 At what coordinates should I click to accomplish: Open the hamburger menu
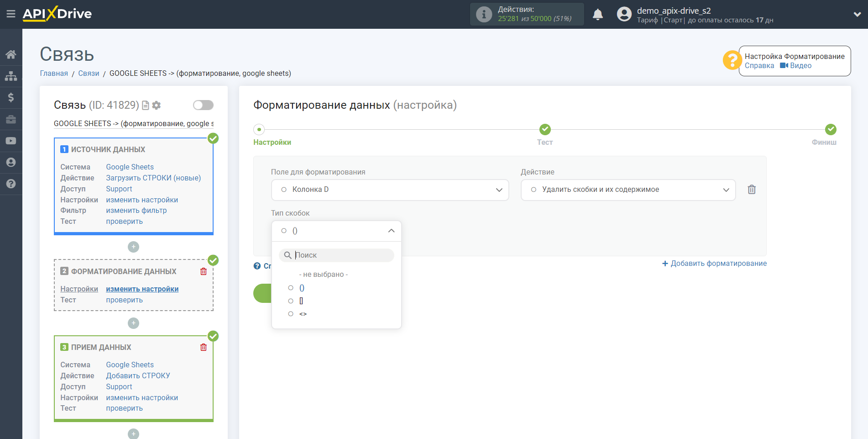click(x=11, y=14)
